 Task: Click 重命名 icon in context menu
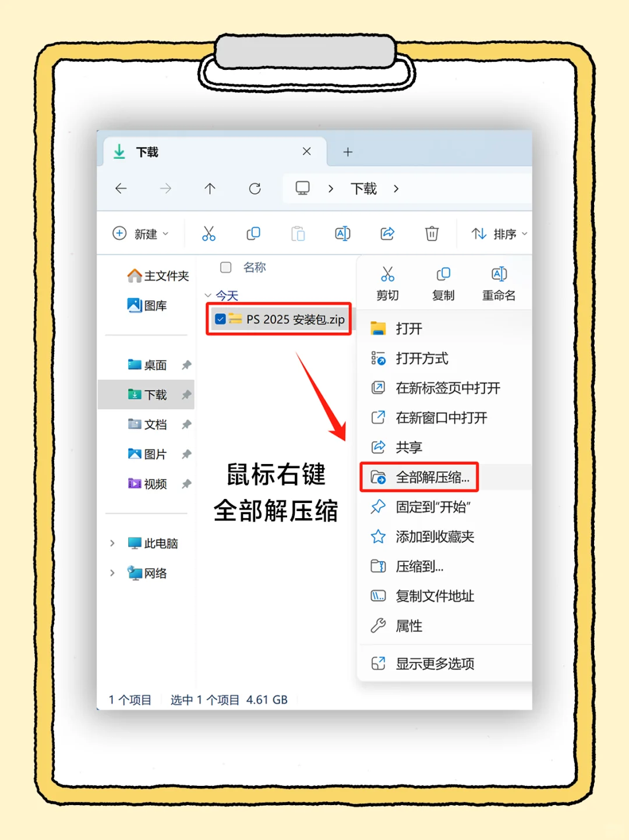(x=499, y=274)
